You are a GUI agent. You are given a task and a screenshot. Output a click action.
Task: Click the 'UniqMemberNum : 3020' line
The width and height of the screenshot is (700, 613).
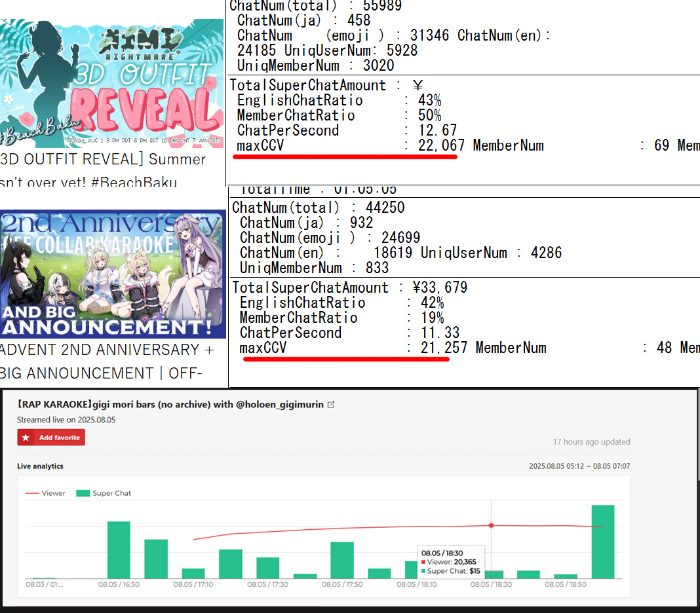pos(316,65)
